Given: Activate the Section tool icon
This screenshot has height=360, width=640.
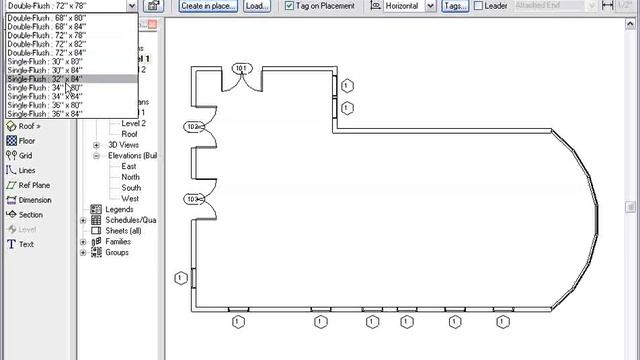Looking at the screenshot, I should pos(11,215).
